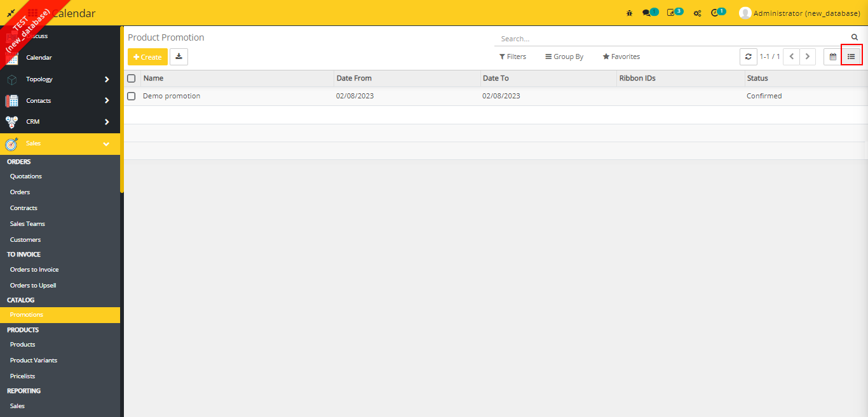Click the search magnifier icon
868x417 pixels.
(x=855, y=37)
